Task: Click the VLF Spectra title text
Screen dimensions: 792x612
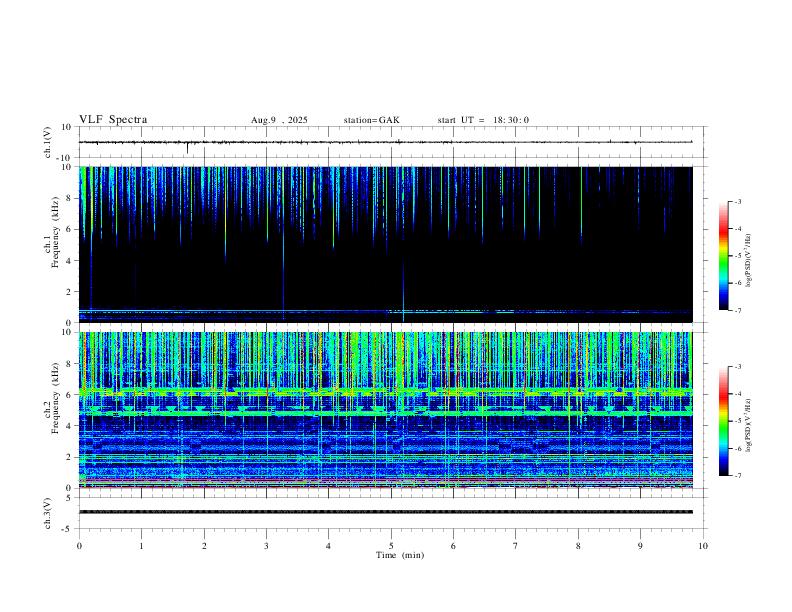Action: coord(113,120)
